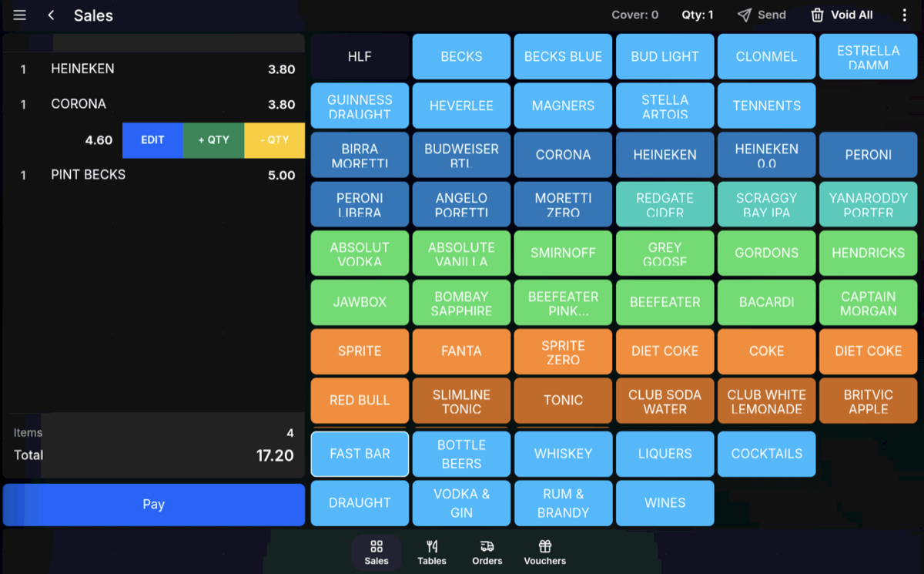Add GREY GOOSE to the order
The height and width of the screenshot is (574, 924).
665,253
